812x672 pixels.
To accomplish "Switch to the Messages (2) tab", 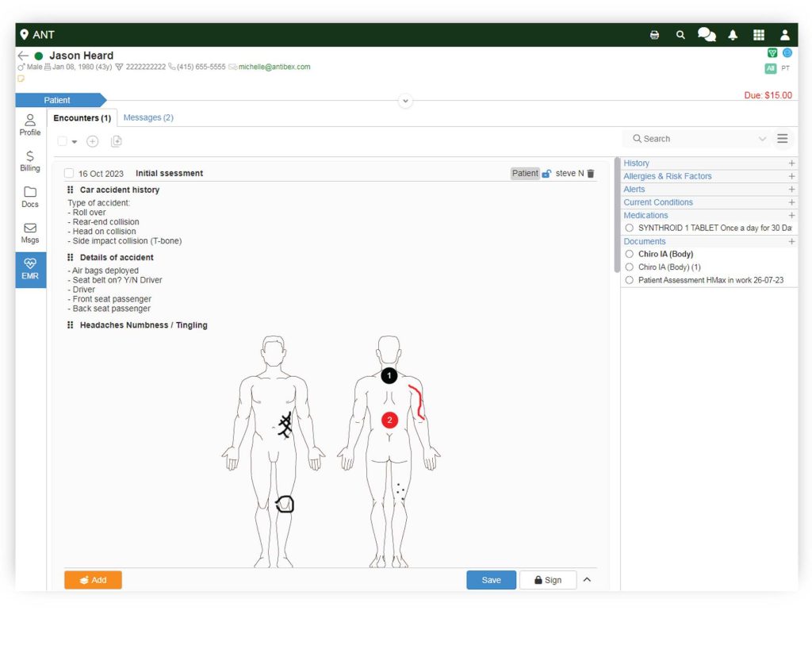I will pos(147,117).
